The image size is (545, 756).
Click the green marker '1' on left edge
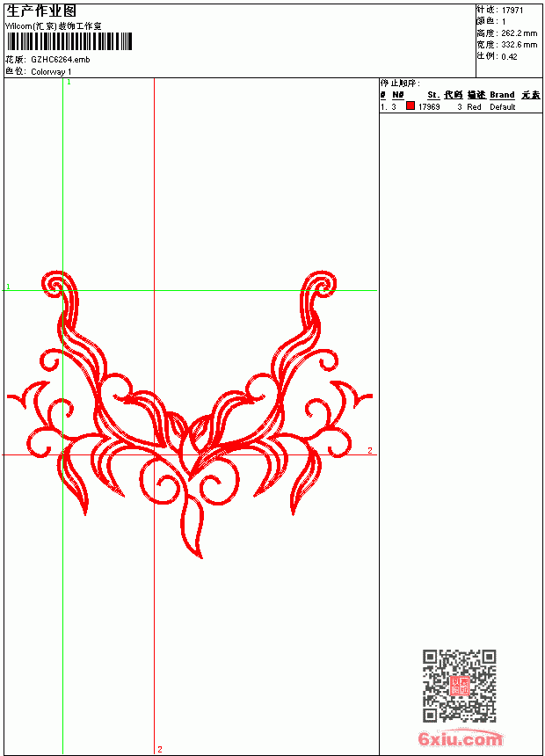click(8, 287)
